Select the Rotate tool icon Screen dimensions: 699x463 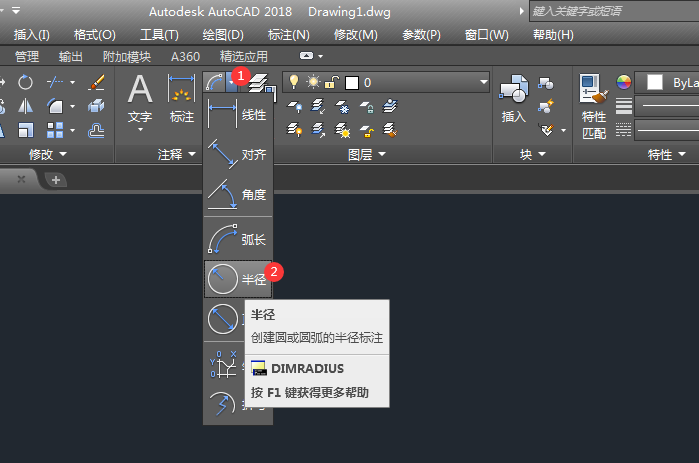point(25,82)
